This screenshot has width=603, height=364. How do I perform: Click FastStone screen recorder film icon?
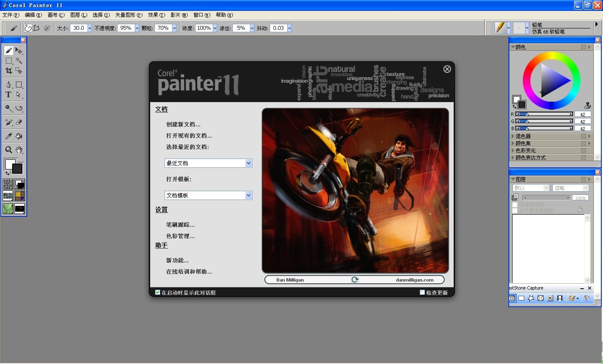pos(560,298)
